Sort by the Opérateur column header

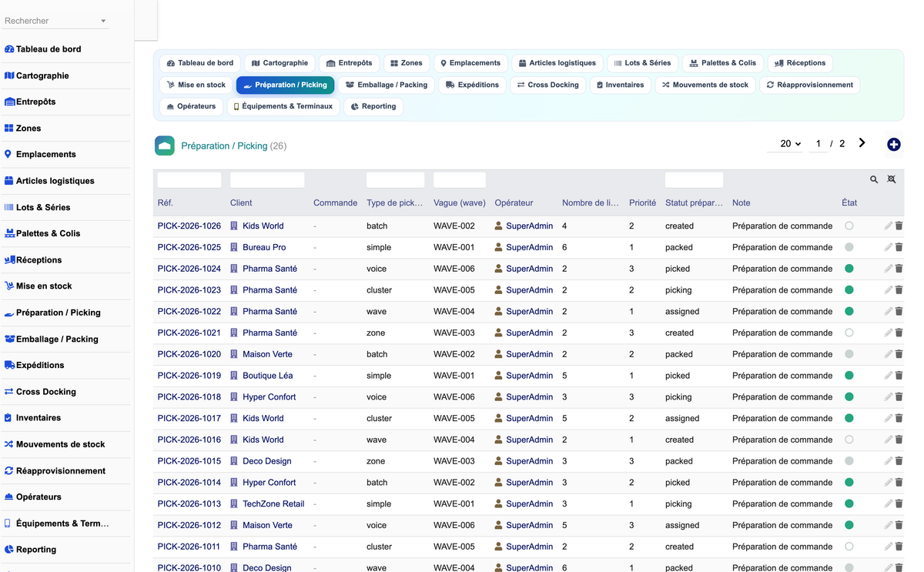514,203
